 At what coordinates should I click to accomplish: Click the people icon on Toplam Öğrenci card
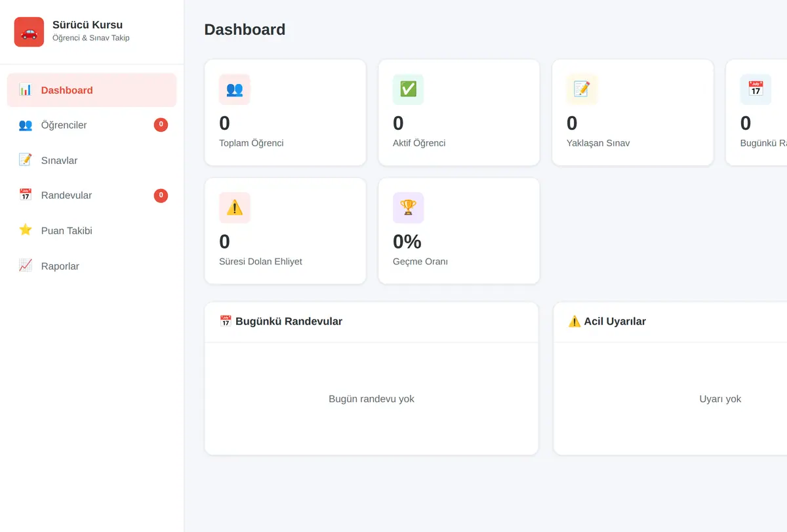[x=235, y=89]
